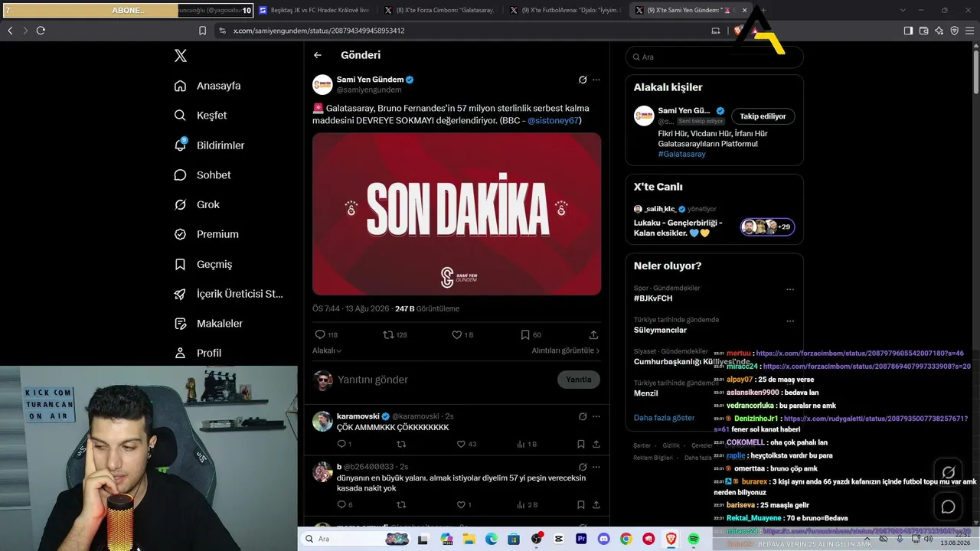Open Anasayfa in the X sidebar
The height and width of the screenshot is (551, 980).
(207, 86)
